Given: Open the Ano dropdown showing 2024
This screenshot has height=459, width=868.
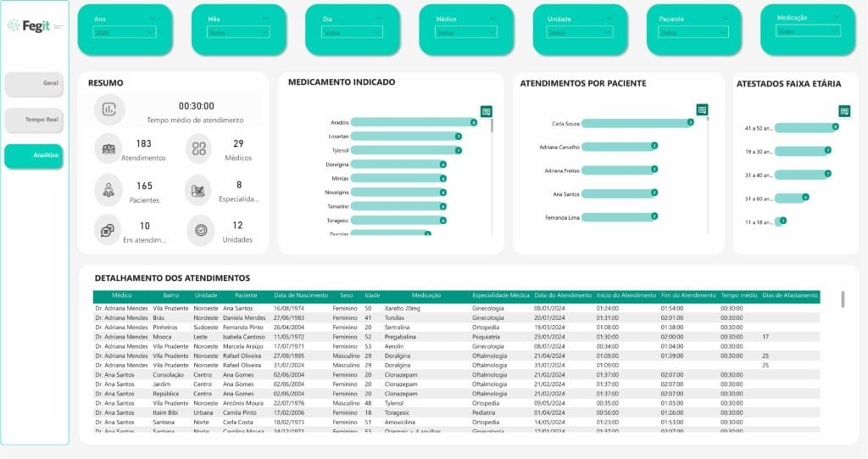Looking at the screenshot, I should 125,32.
